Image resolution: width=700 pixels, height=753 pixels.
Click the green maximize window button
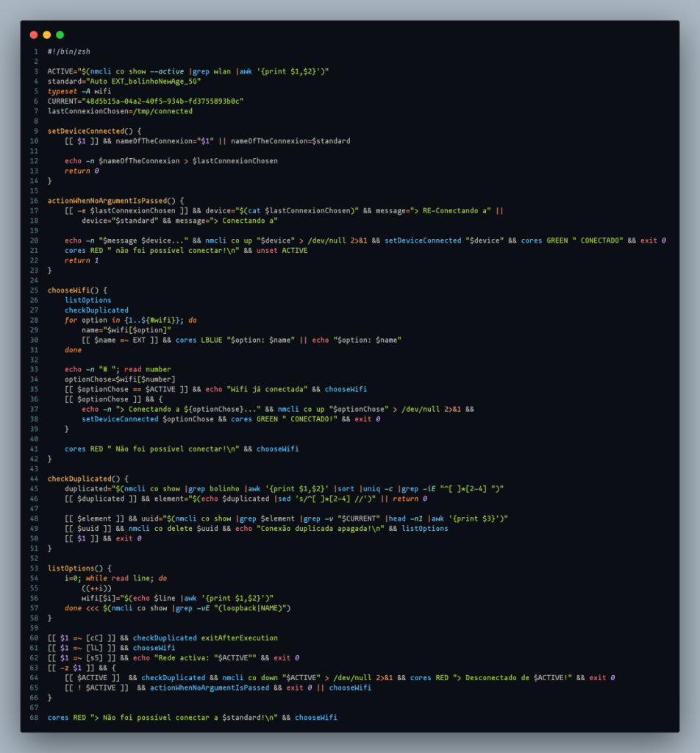coord(60,35)
